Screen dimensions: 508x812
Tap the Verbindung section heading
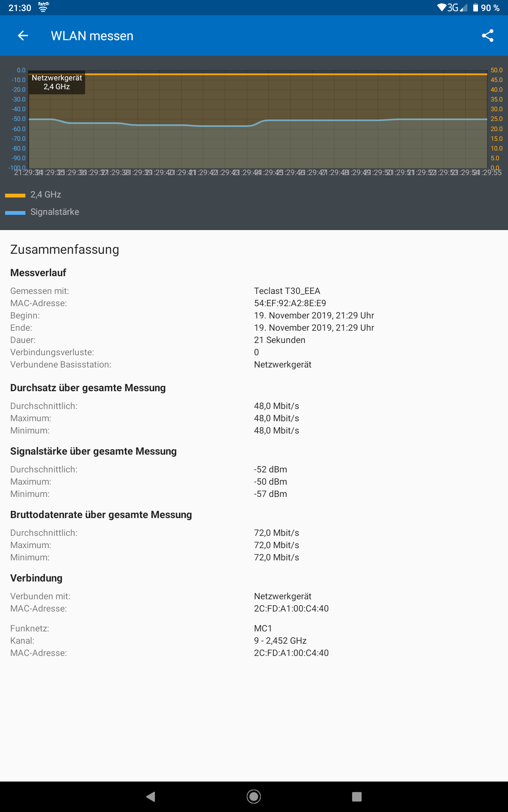click(x=36, y=578)
